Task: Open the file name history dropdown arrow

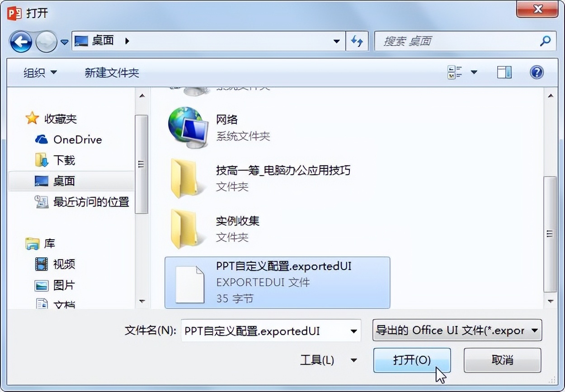Action: [x=353, y=331]
